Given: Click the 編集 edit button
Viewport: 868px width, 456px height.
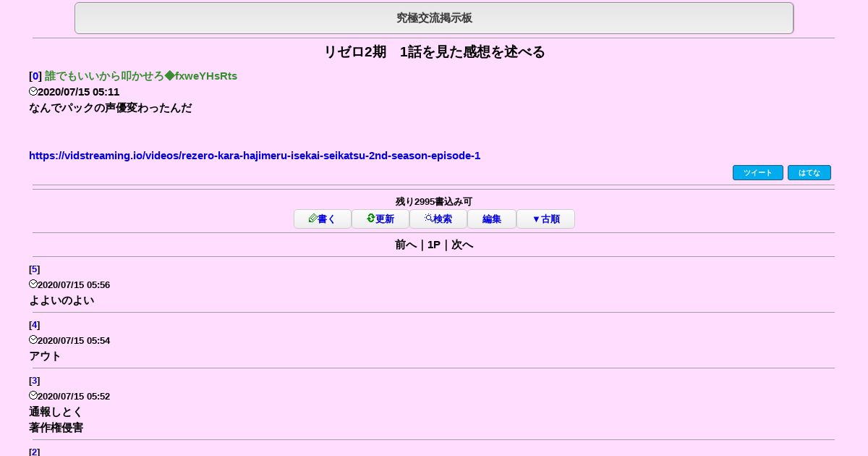Looking at the screenshot, I should pos(492,219).
